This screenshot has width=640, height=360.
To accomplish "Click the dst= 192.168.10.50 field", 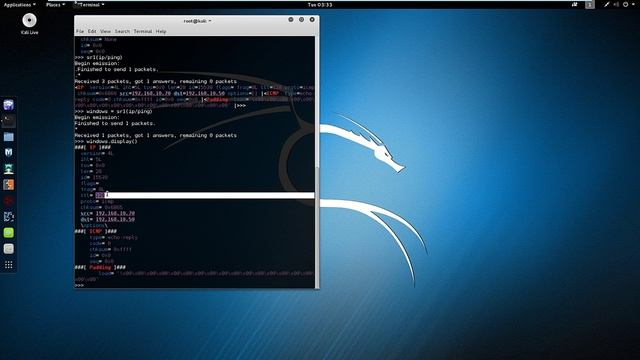I will [x=108, y=219].
